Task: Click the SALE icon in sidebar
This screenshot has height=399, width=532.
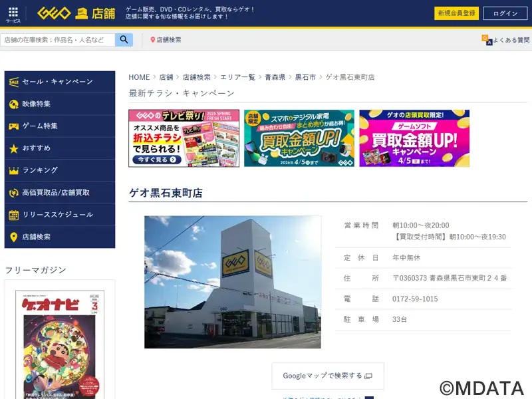Action: point(13,82)
